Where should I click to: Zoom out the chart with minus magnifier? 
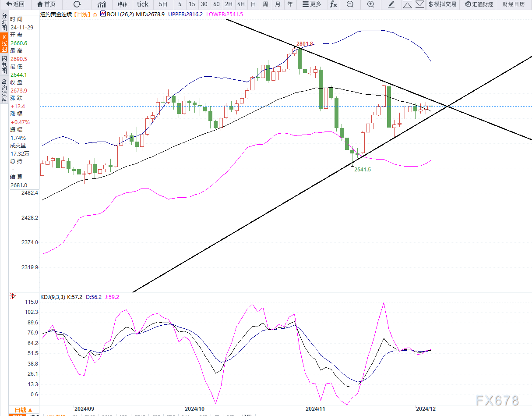point(350,4)
